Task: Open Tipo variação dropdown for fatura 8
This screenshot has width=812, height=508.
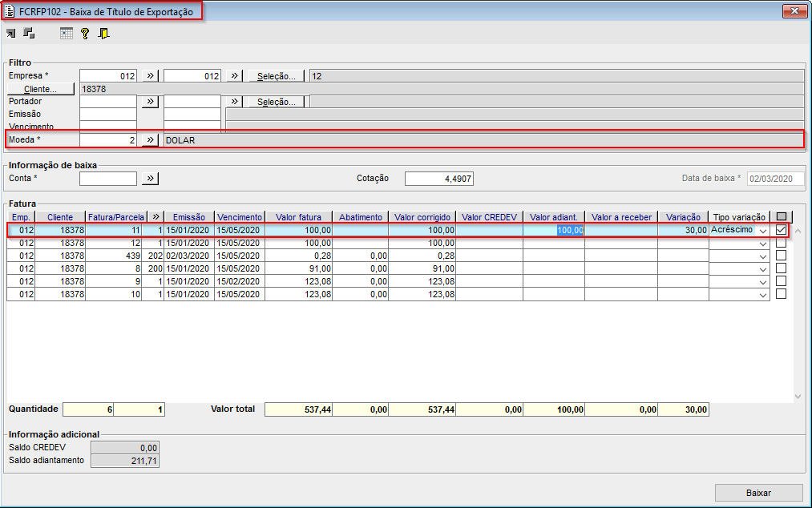Action: click(x=763, y=269)
